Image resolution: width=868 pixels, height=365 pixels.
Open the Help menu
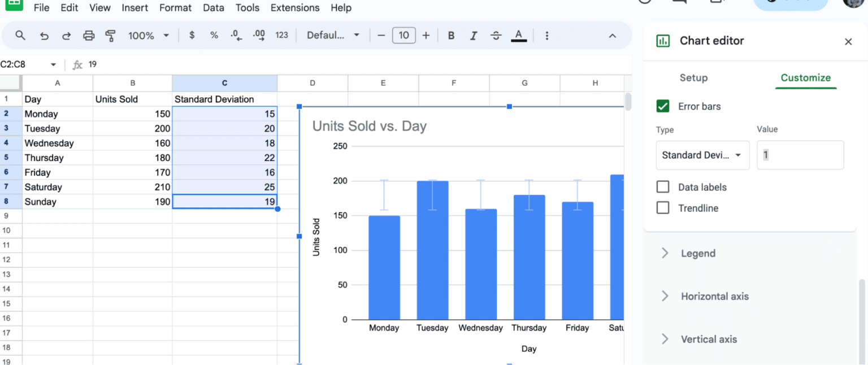pos(341,8)
